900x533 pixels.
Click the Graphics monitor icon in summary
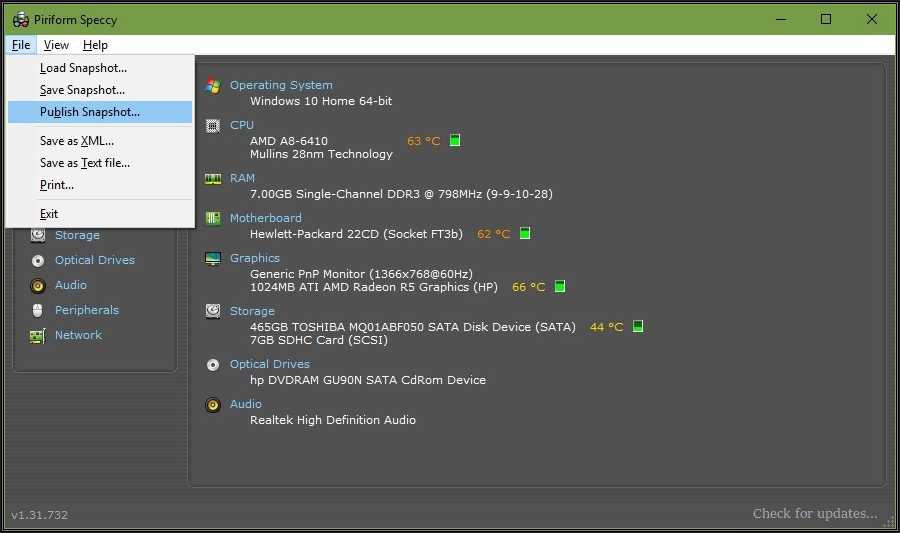point(213,259)
